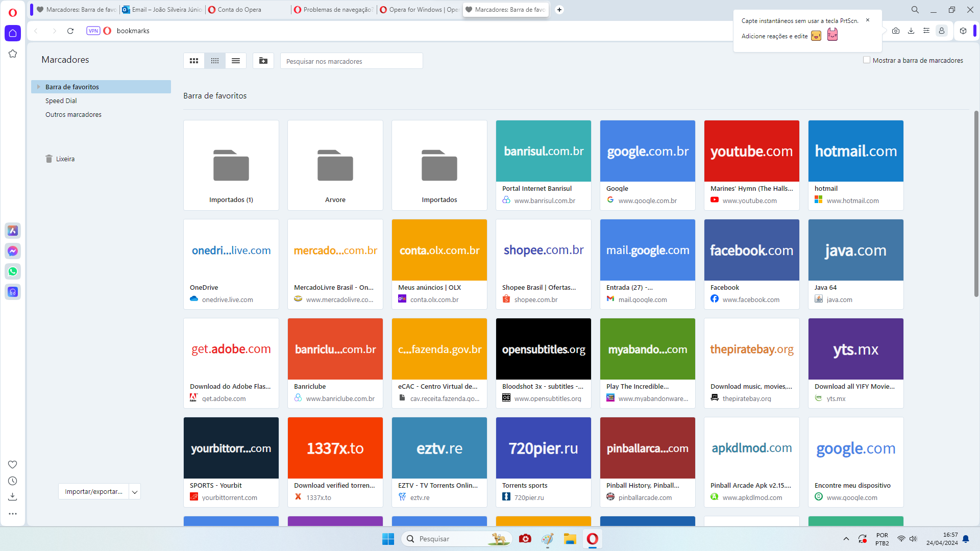Switch to Opera for Windows tab
The image size is (980, 551).
pyautogui.click(x=420, y=10)
